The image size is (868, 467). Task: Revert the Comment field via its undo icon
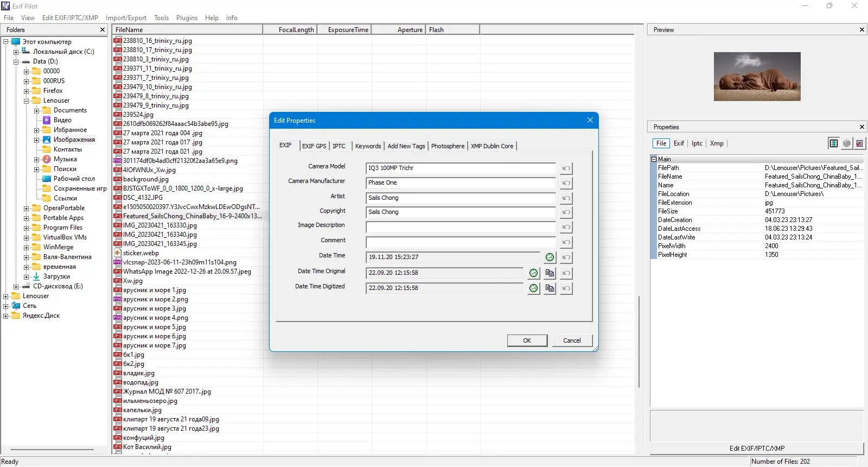(x=566, y=242)
